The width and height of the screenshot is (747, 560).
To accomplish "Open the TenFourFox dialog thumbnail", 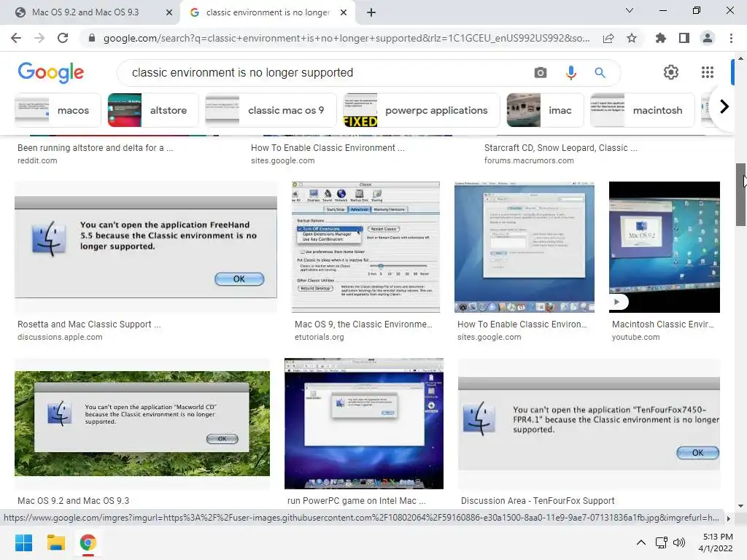I will pyautogui.click(x=589, y=424).
